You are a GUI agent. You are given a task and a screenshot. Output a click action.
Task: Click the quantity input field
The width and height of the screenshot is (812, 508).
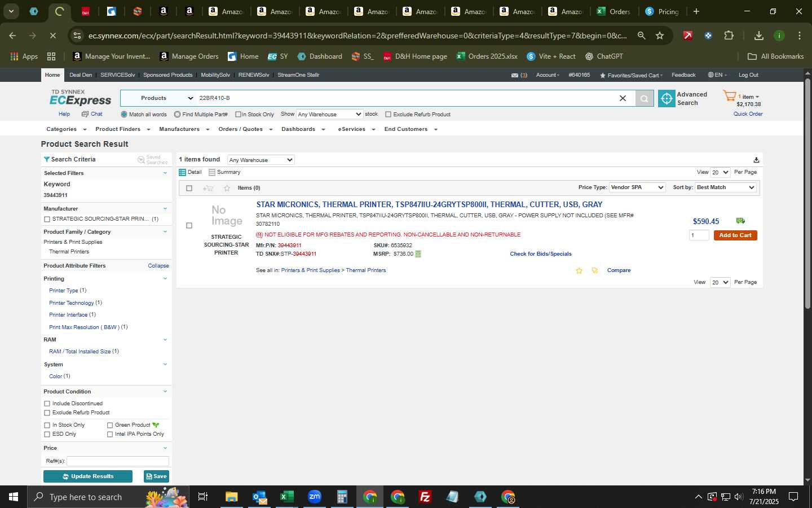(699, 235)
